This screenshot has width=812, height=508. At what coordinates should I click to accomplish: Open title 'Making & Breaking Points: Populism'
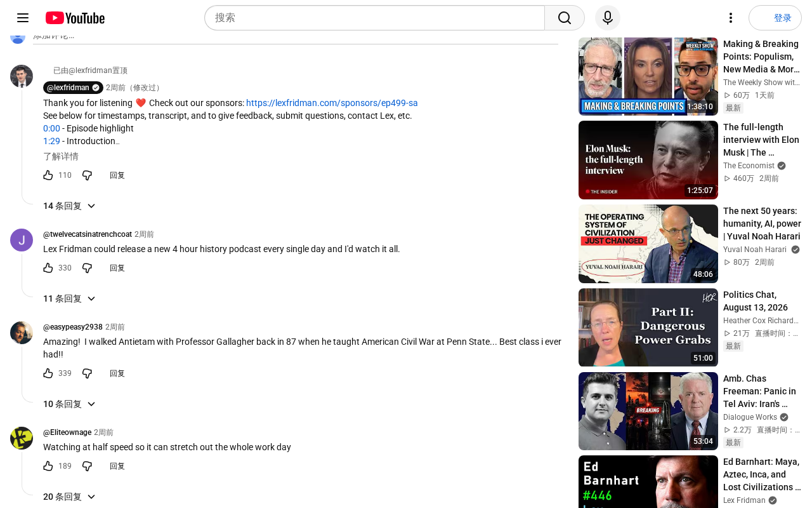(x=761, y=57)
